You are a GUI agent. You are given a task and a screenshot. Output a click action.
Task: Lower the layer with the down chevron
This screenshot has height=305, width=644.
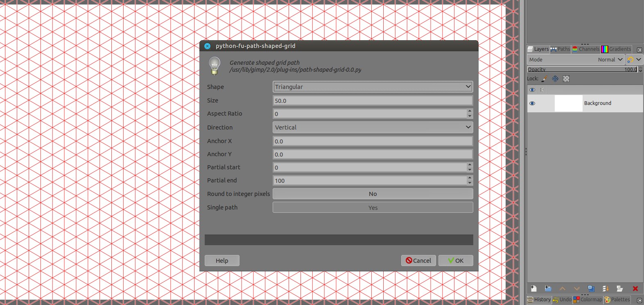[577, 289]
